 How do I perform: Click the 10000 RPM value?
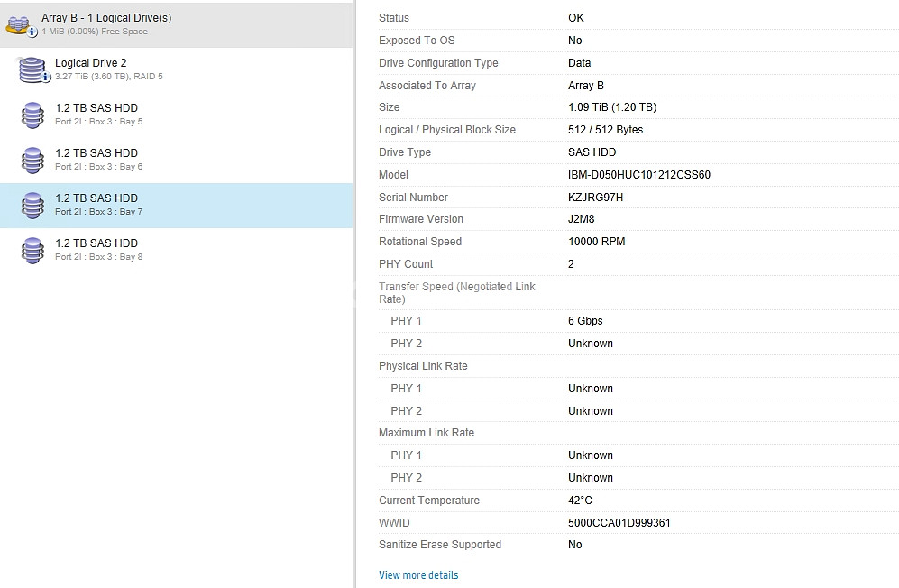596,242
